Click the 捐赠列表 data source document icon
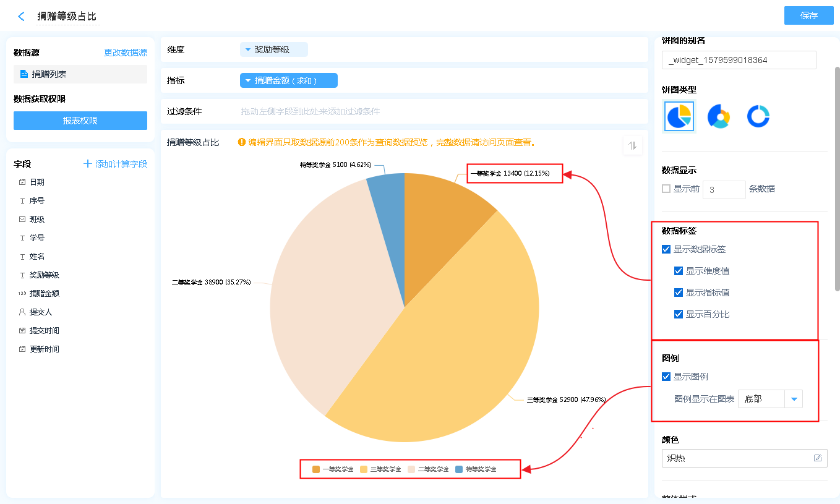Screen dimensions: 840x504 pos(24,74)
